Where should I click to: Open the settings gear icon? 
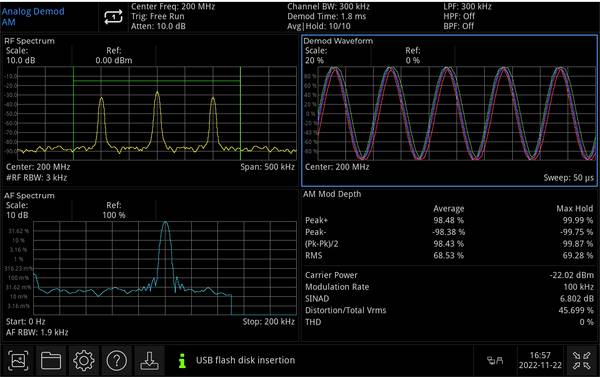83,360
